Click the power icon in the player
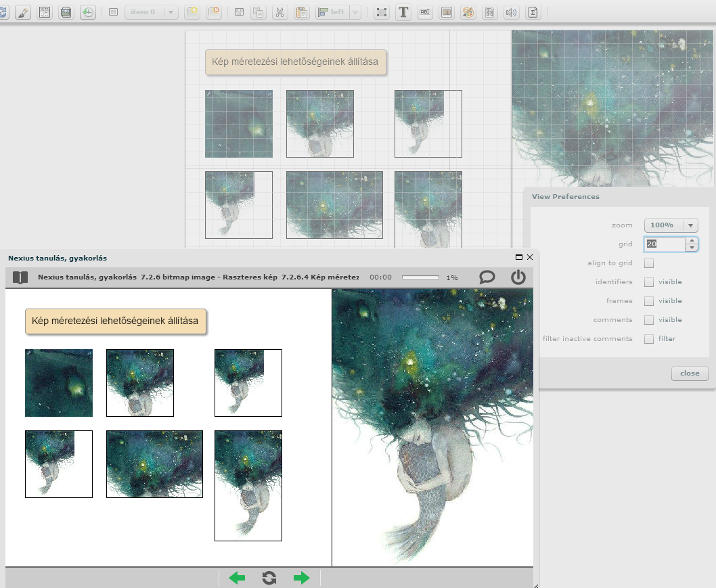 (x=518, y=277)
